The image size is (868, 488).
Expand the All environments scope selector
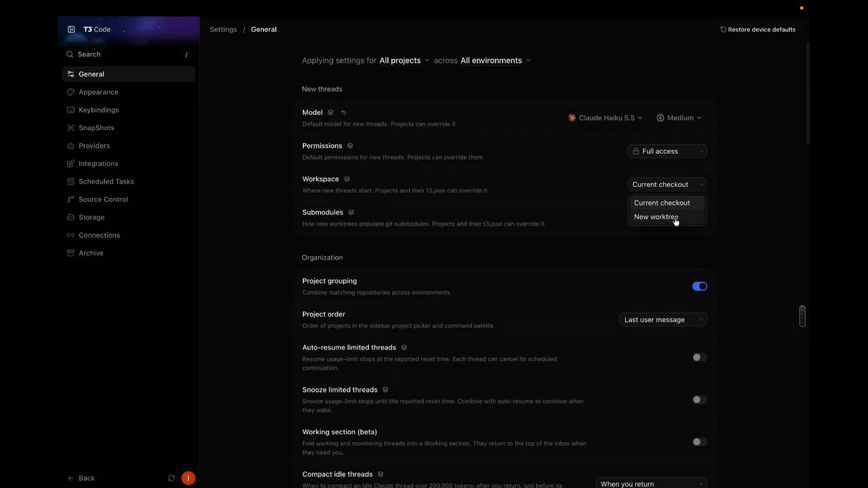click(x=496, y=60)
